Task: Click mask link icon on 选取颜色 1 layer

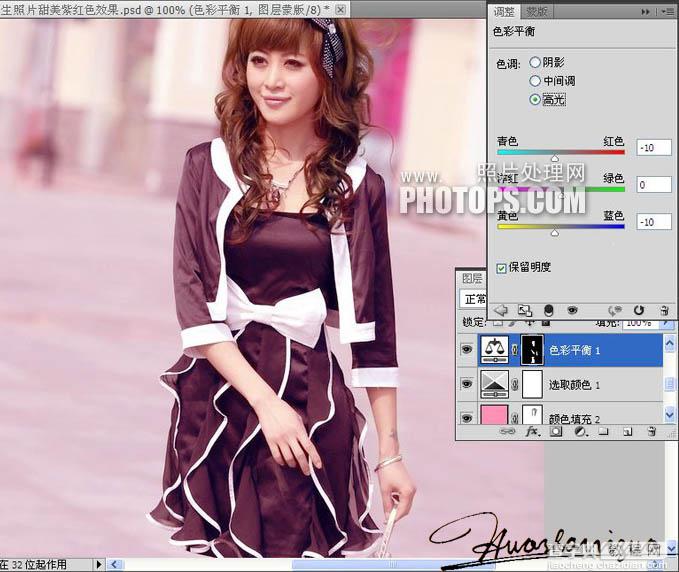Action: 514,385
